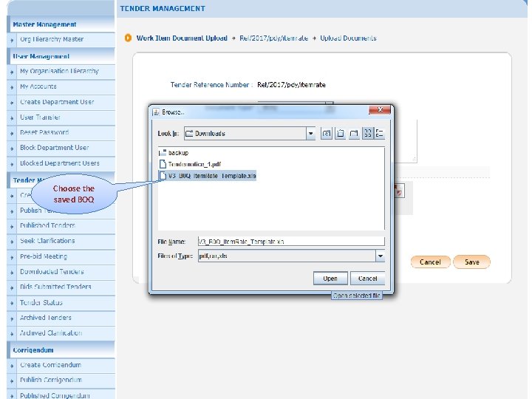Screen dimensions: 532x399
Task: Select Tendernotice_1.pdf file
Action: pyautogui.click(x=190, y=164)
